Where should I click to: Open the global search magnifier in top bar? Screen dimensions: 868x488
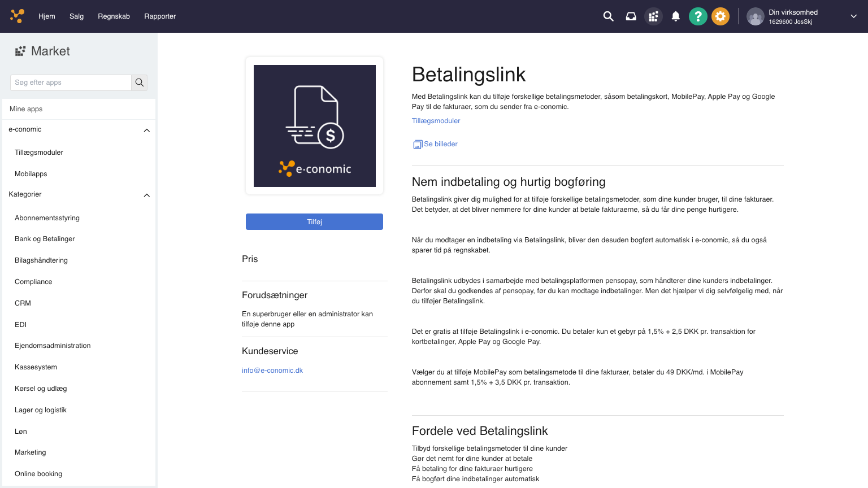[x=608, y=16]
